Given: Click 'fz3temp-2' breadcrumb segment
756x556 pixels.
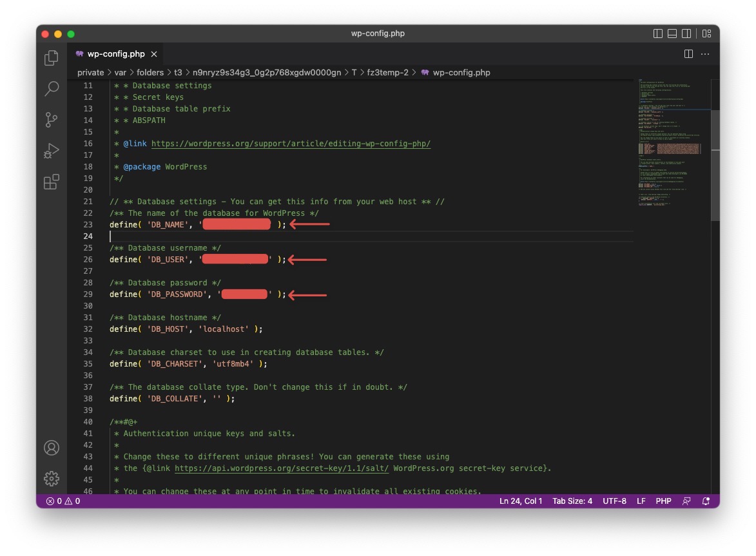Looking at the screenshot, I should (x=387, y=72).
